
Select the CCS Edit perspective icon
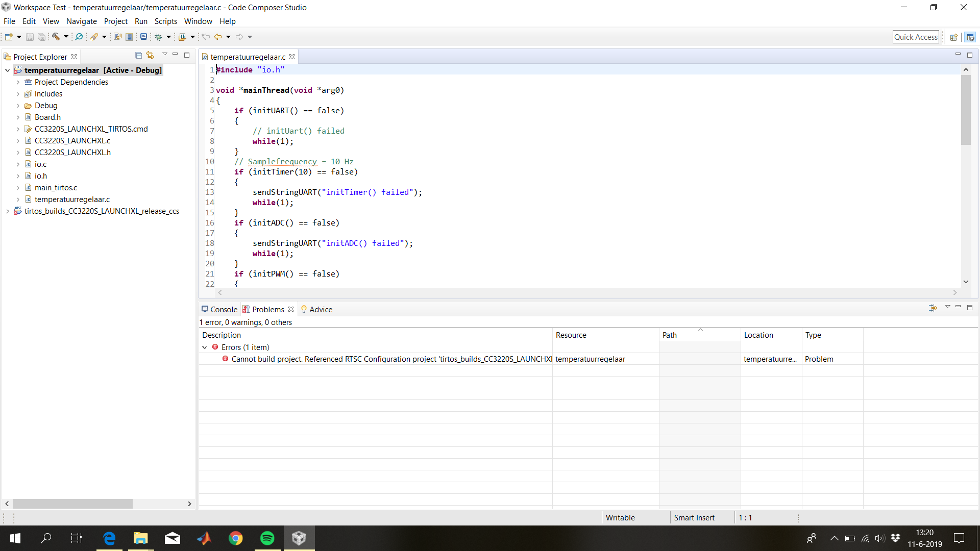[x=970, y=37]
